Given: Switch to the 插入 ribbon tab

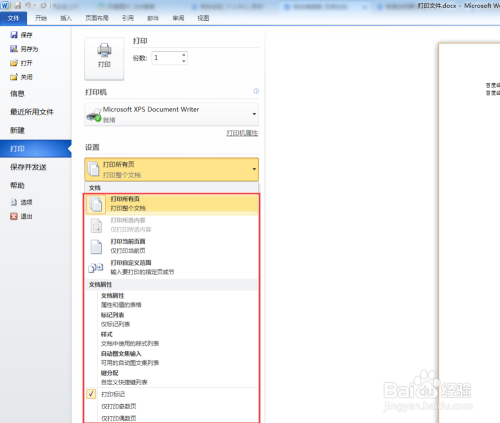Looking at the screenshot, I should click(66, 18).
